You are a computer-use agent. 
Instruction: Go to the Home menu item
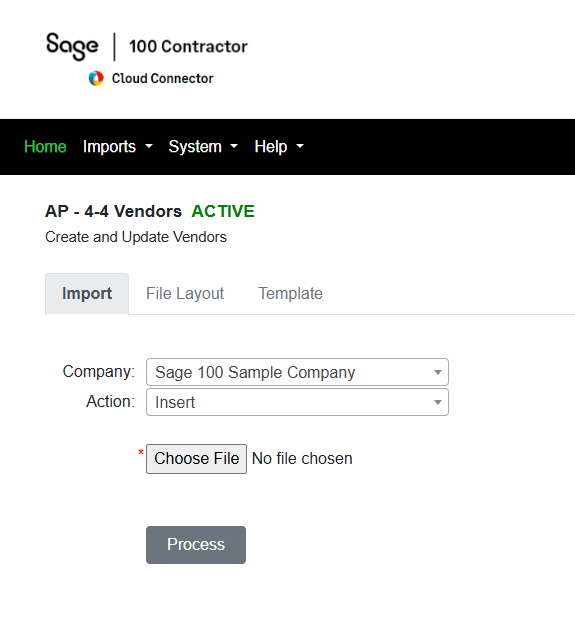coord(45,147)
